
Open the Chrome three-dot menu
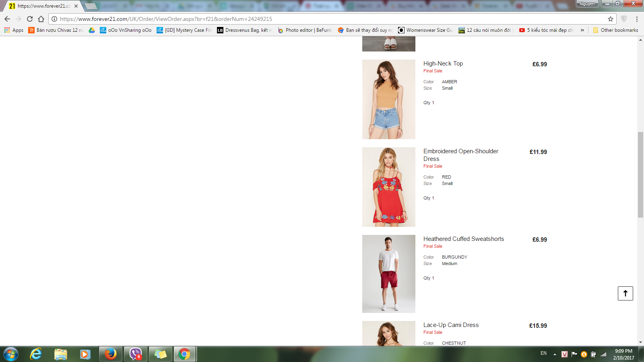pos(637,19)
